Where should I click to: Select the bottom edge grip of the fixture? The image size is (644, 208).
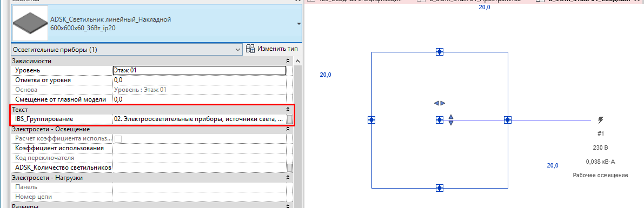pos(440,188)
